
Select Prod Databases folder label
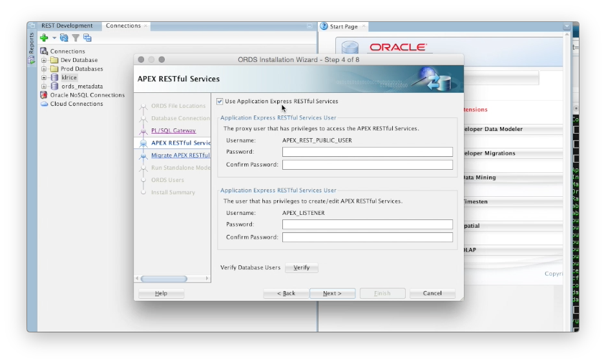click(x=81, y=68)
